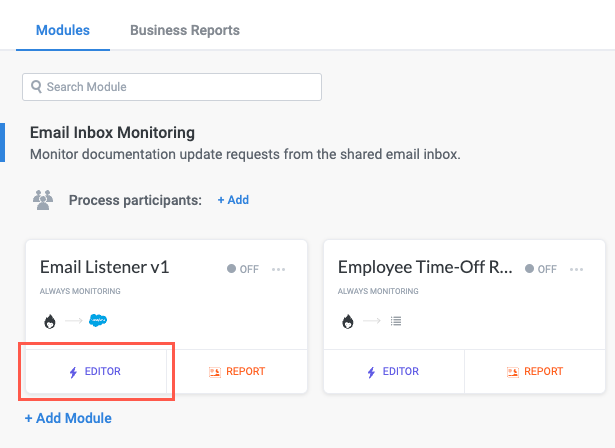Open the Employee Time-Off module title
This screenshot has height=448, width=615.
click(x=425, y=267)
